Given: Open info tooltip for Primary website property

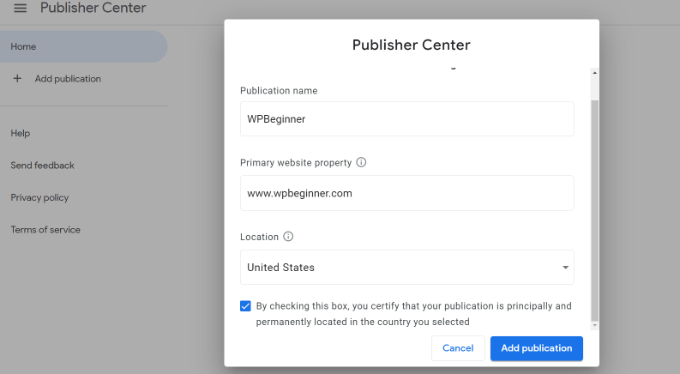Looking at the screenshot, I should point(361,162).
